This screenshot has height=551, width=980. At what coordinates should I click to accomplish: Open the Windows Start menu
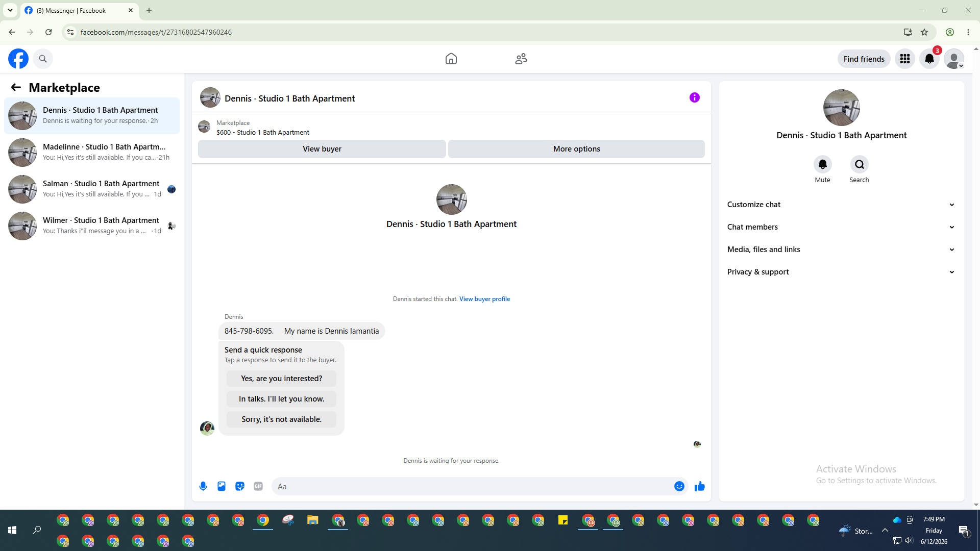12,531
